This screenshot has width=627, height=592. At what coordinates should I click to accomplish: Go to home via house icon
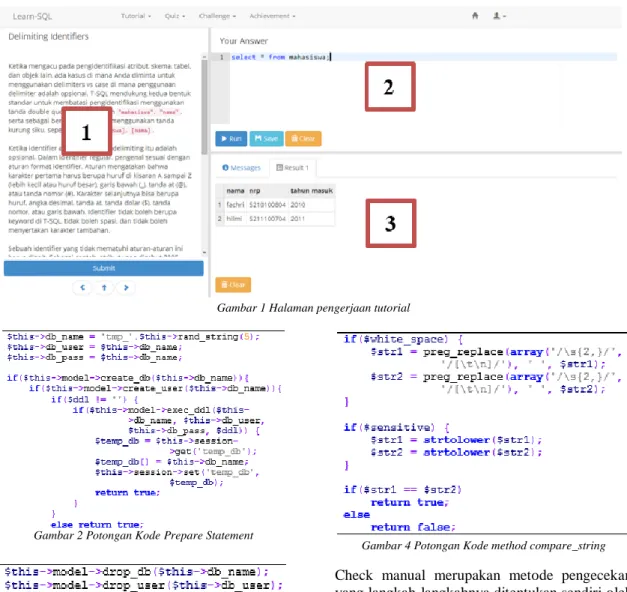pos(475,16)
